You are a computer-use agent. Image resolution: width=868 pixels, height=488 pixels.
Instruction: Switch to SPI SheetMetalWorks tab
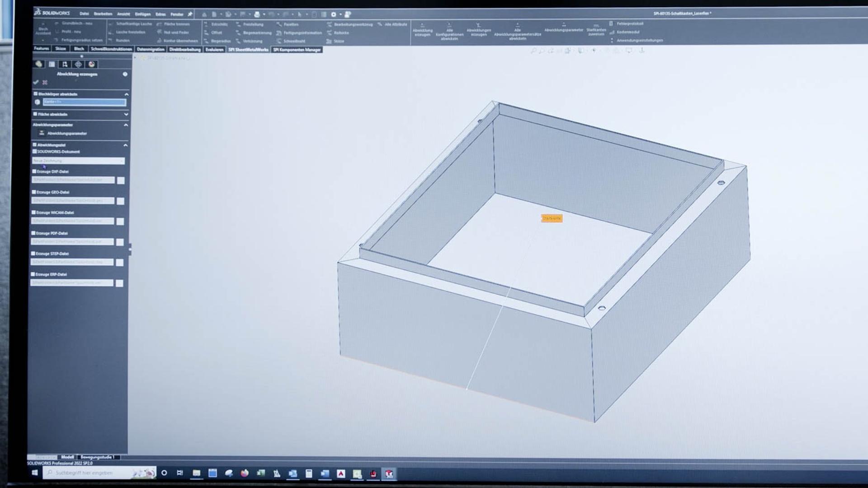(248, 50)
